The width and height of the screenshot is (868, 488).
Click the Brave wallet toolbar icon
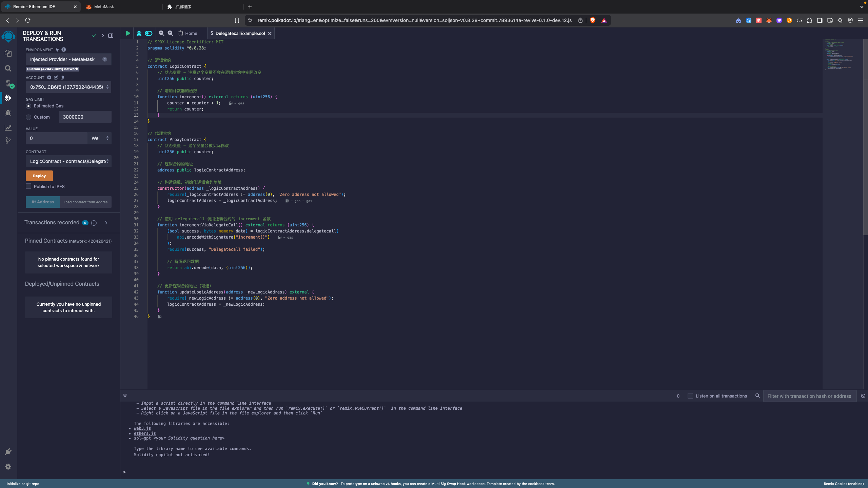(x=830, y=20)
